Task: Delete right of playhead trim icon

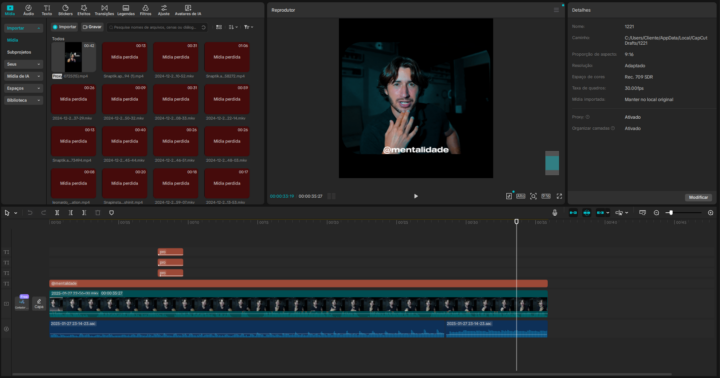Action: pyautogui.click(x=84, y=213)
